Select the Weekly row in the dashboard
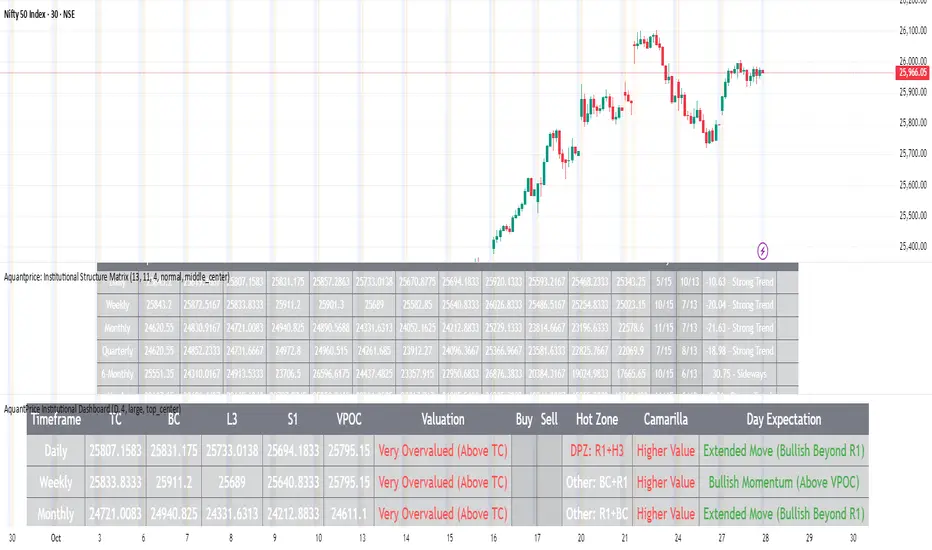 coord(63,482)
